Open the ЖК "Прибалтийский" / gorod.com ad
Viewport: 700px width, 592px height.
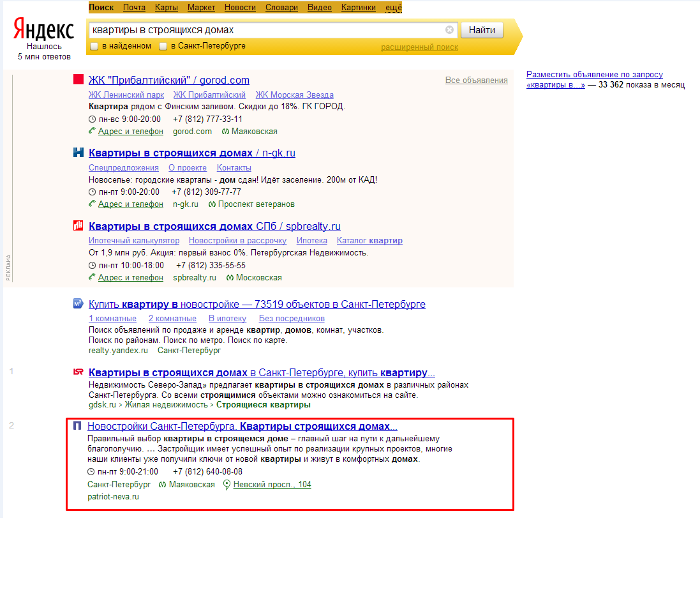[x=168, y=80]
